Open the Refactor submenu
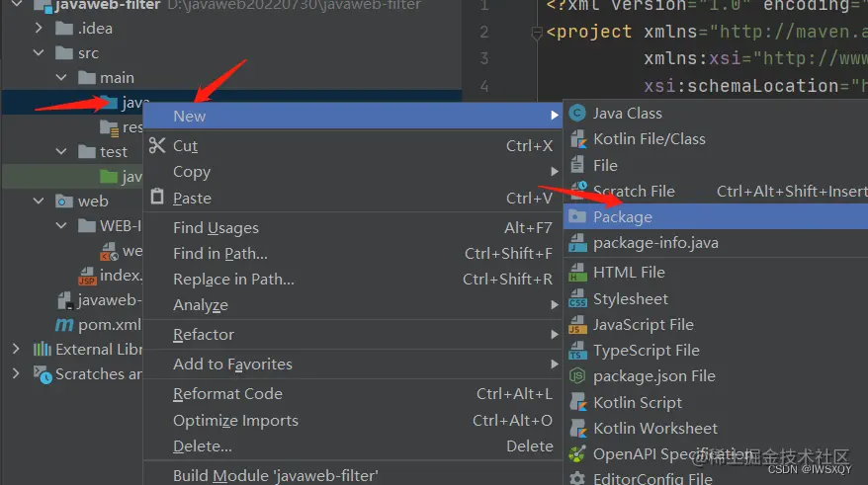This screenshot has height=485, width=868. pyautogui.click(x=353, y=334)
